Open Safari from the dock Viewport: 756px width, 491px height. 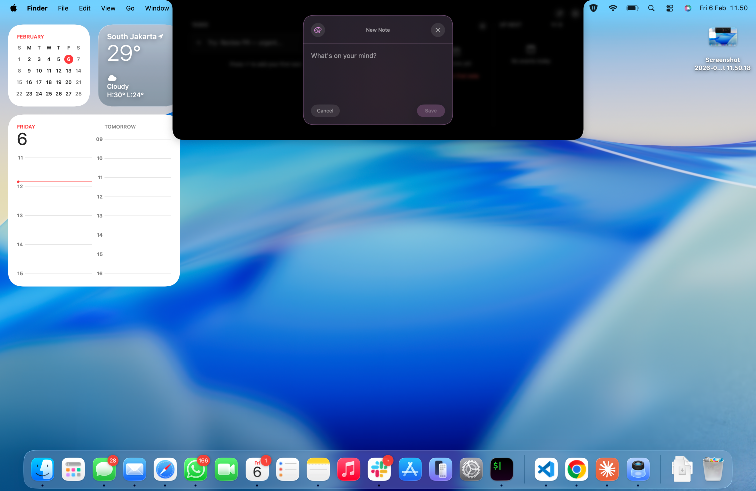tap(165, 469)
